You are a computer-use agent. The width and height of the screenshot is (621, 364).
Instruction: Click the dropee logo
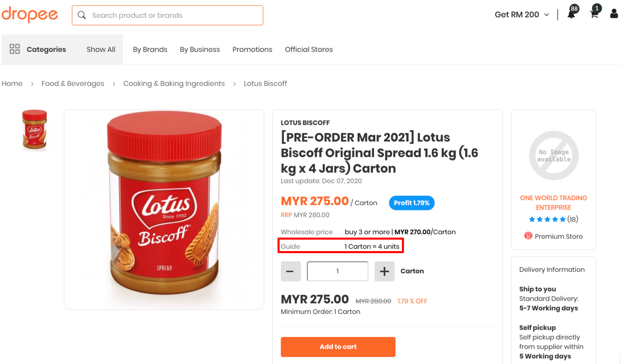point(30,15)
